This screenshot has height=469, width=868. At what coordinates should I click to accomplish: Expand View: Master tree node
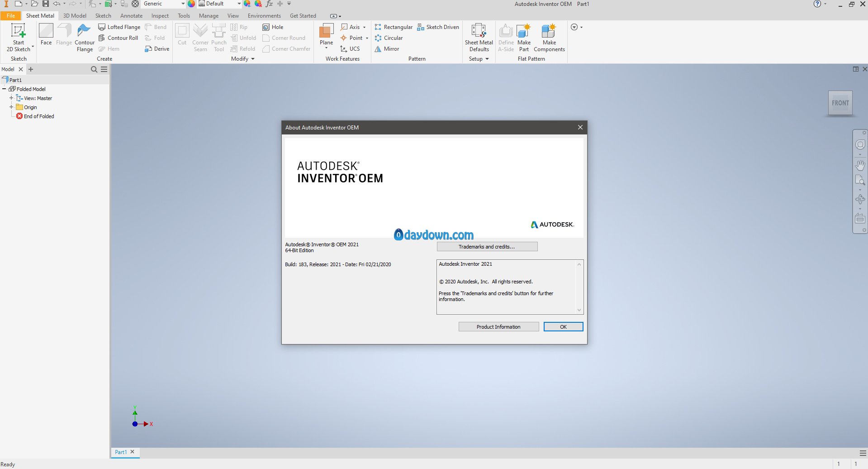click(11, 98)
